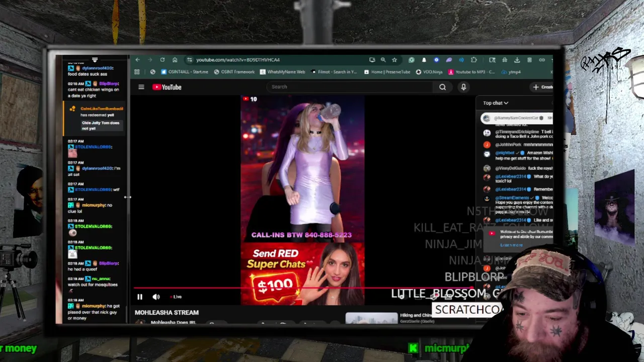Open the Filmot search bookmark

[x=334, y=72]
